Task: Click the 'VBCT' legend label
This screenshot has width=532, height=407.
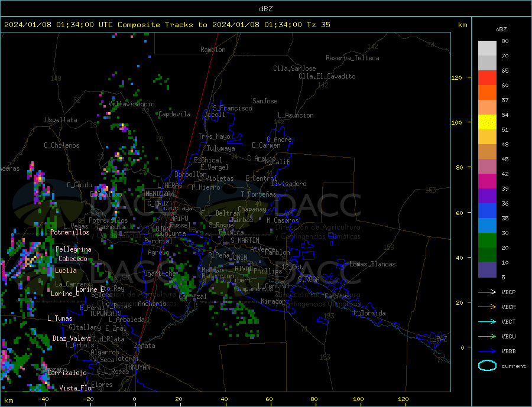Action: point(508,321)
